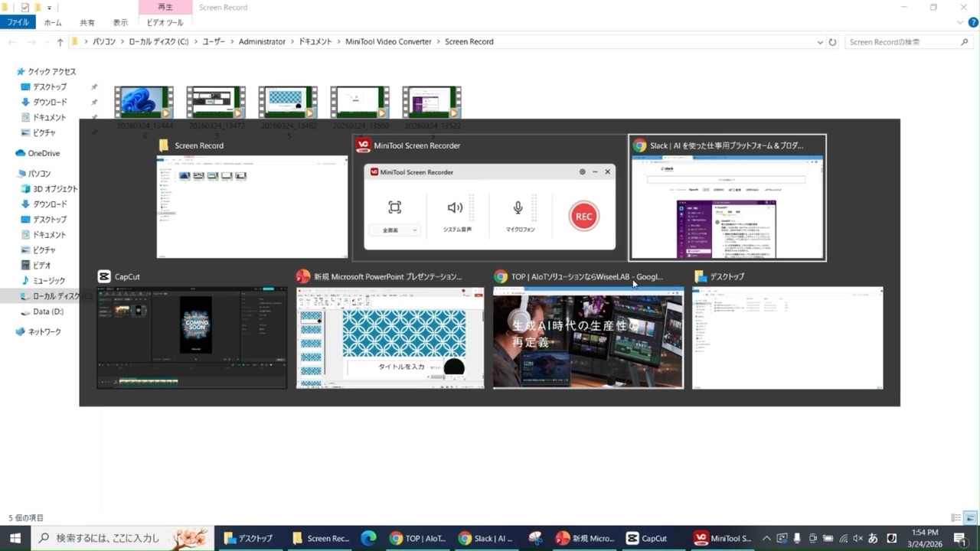Select video file 20260324_13472 thumbnail
980x551 pixels.
click(216, 103)
